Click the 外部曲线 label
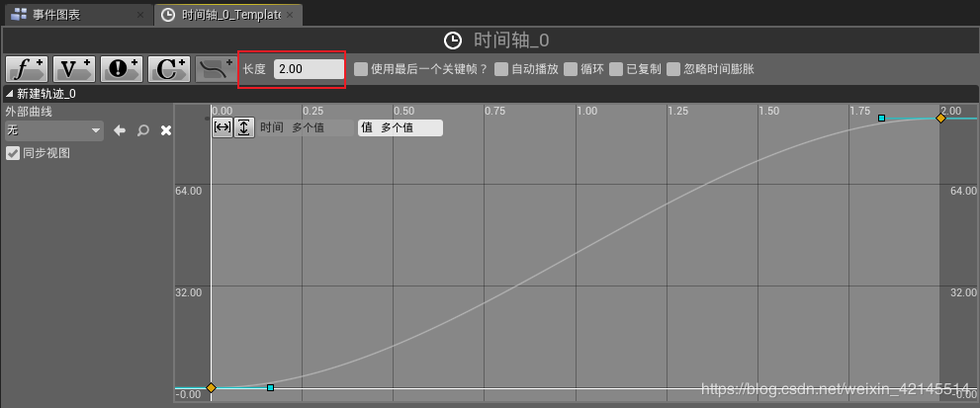Image resolution: width=980 pixels, height=408 pixels. click(x=28, y=112)
